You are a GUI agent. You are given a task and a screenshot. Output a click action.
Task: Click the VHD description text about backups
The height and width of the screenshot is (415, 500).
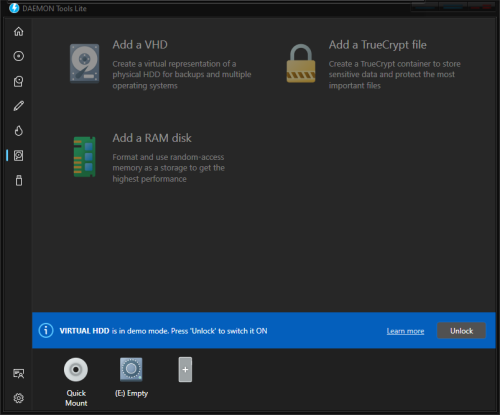click(182, 75)
